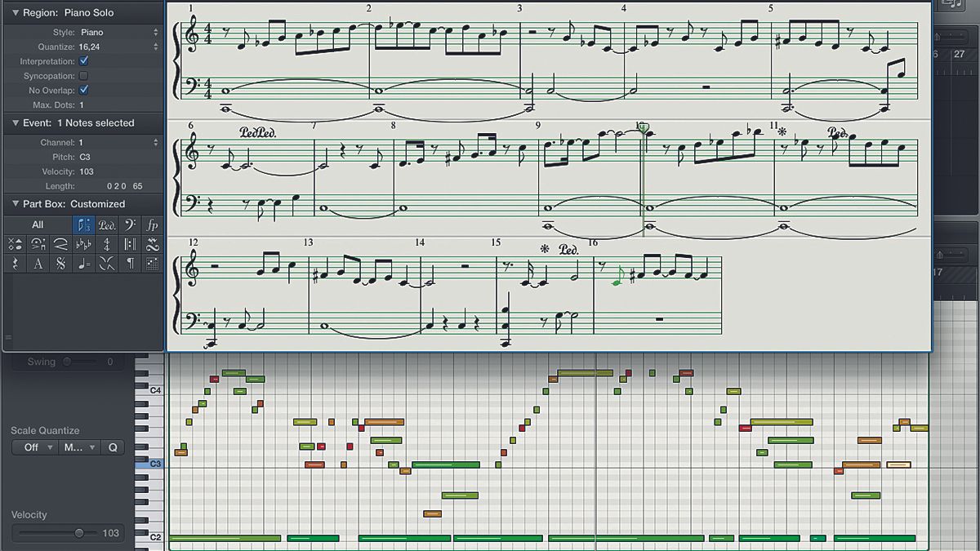
Task: Select the repeat barline symbol
Action: tap(129, 243)
